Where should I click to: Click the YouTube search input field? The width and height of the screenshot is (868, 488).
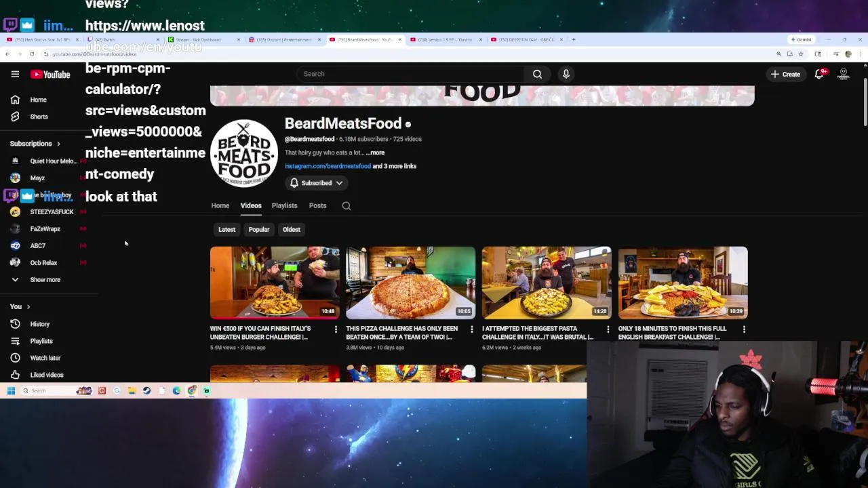coord(410,74)
